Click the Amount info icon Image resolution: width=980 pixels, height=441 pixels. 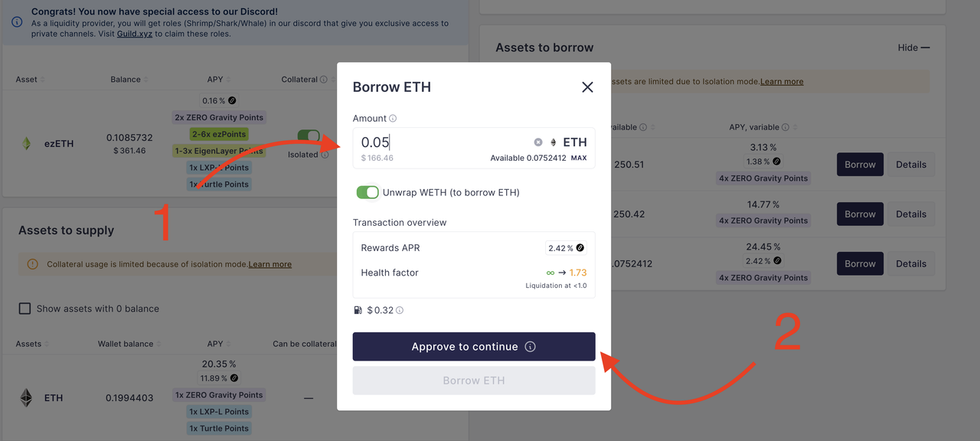(393, 119)
